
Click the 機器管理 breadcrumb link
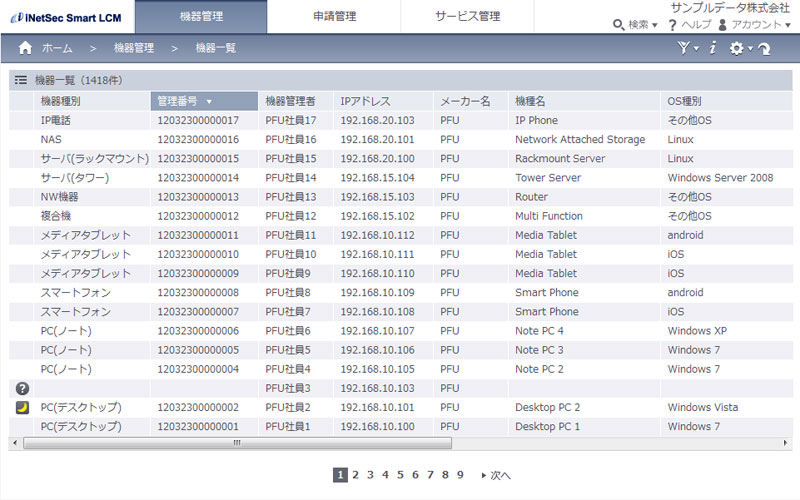click(134, 48)
